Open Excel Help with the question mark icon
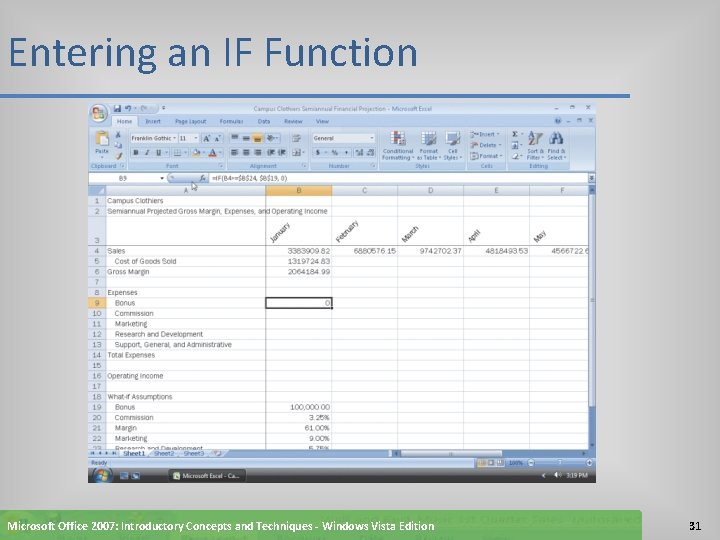This screenshot has width=720, height=540. [557, 121]
